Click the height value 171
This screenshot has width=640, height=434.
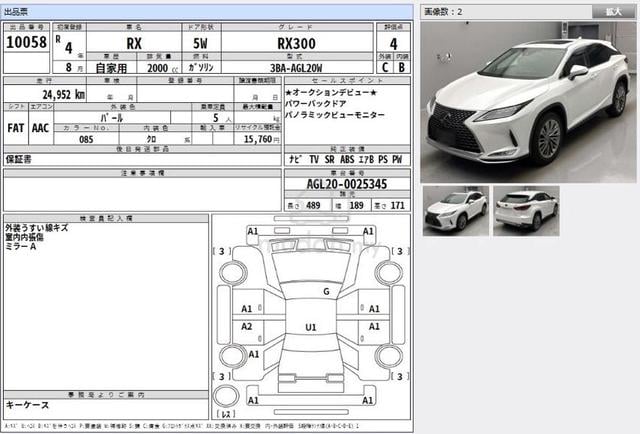tap(397, 205)
